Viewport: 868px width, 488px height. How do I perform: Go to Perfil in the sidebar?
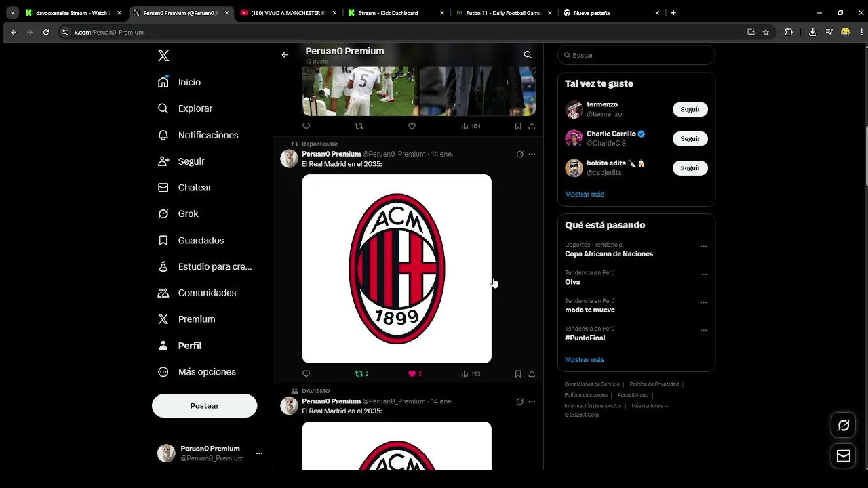click(179, 346)
